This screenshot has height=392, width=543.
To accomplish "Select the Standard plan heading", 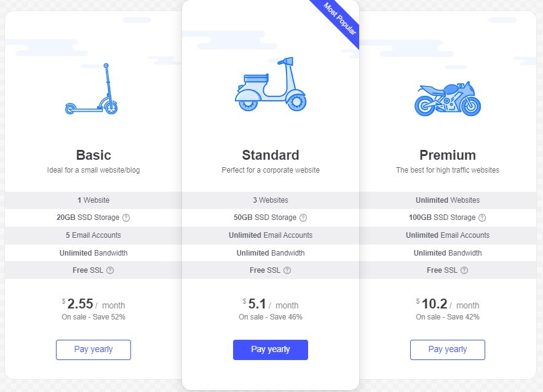I will 271,155.
